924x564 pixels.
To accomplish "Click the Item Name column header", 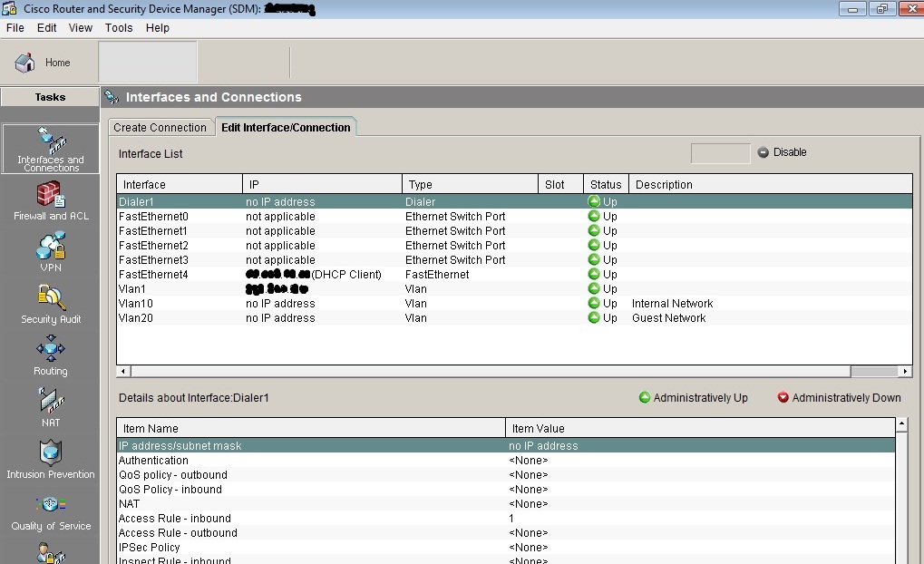I will [311, 429].
